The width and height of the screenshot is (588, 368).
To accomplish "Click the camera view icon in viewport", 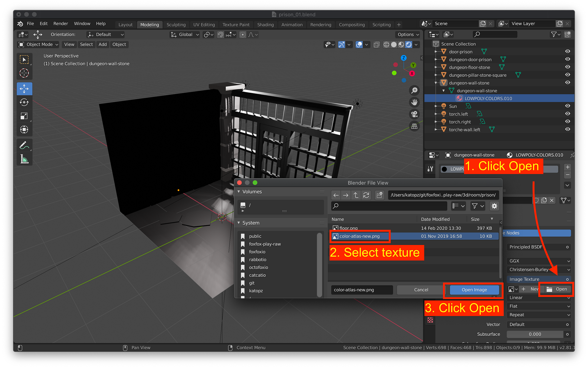I will pyautogui.click(x=414, y=114).
